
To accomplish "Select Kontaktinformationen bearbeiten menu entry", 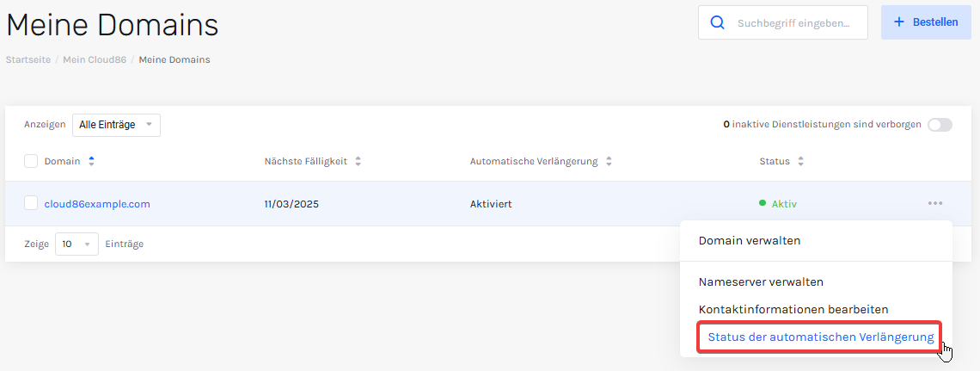I will pyautogui.click(x=793, y=309).
